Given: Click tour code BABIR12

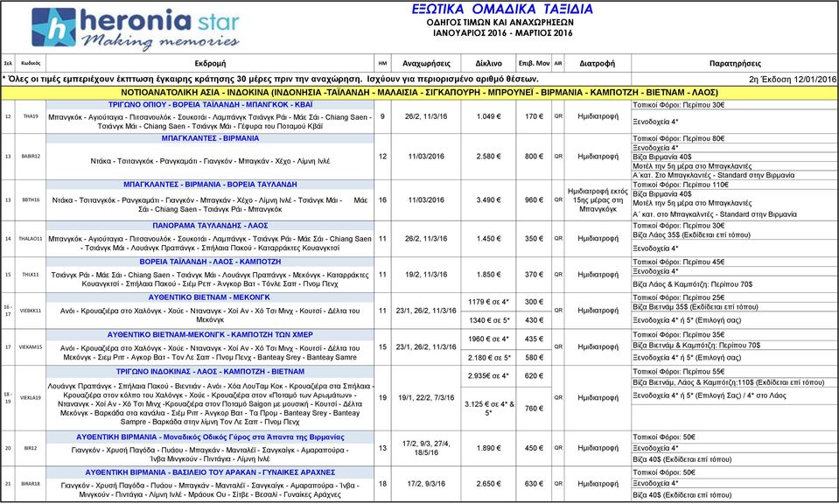Looking at the screenshot, I should point(31,157).
